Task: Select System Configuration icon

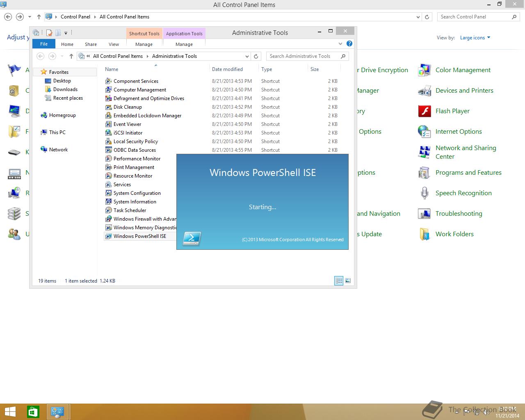Action: [108, 193]
